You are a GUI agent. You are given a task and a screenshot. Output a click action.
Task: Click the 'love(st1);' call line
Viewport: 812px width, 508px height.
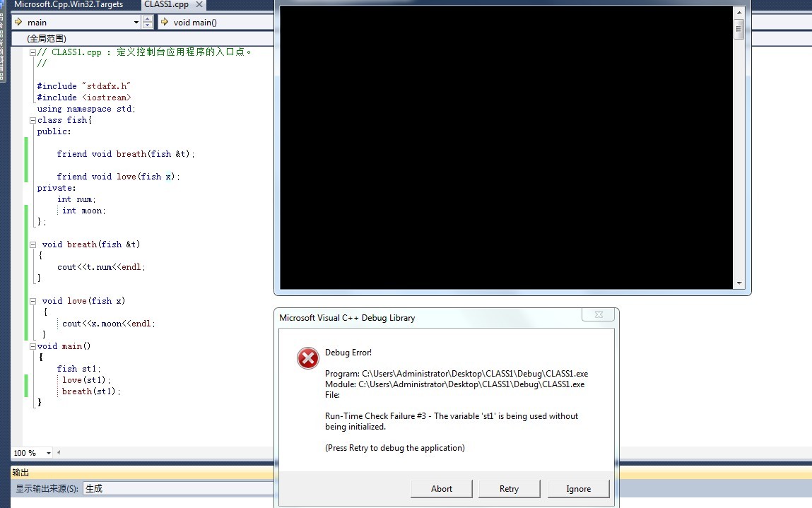[x=86, y=380]
